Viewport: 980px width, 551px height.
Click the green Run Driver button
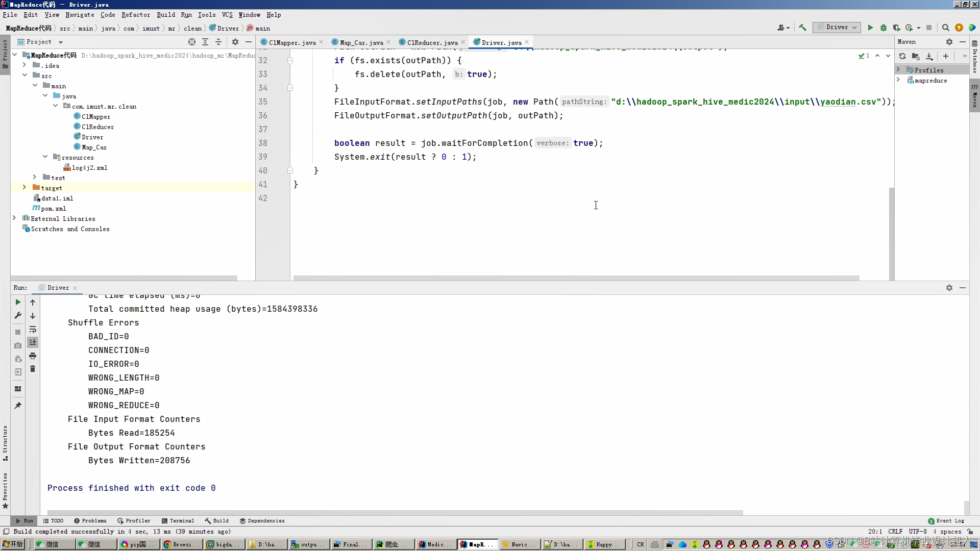coord(870,28)
